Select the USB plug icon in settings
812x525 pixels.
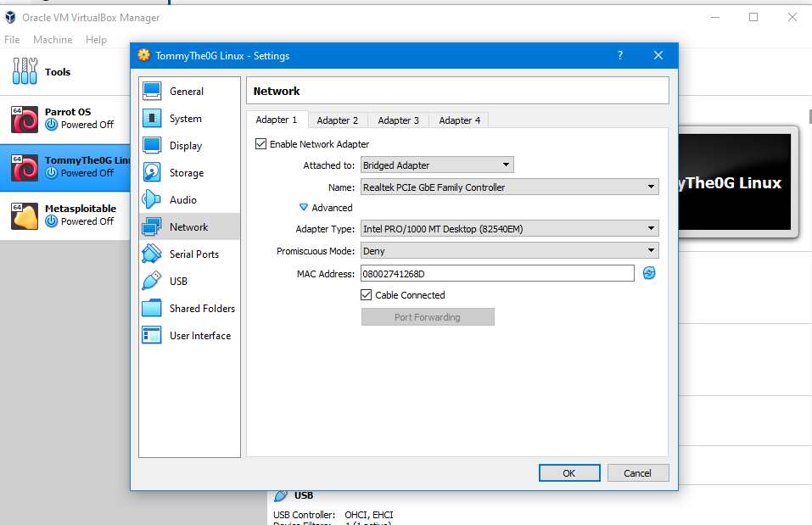coord(152,281)
